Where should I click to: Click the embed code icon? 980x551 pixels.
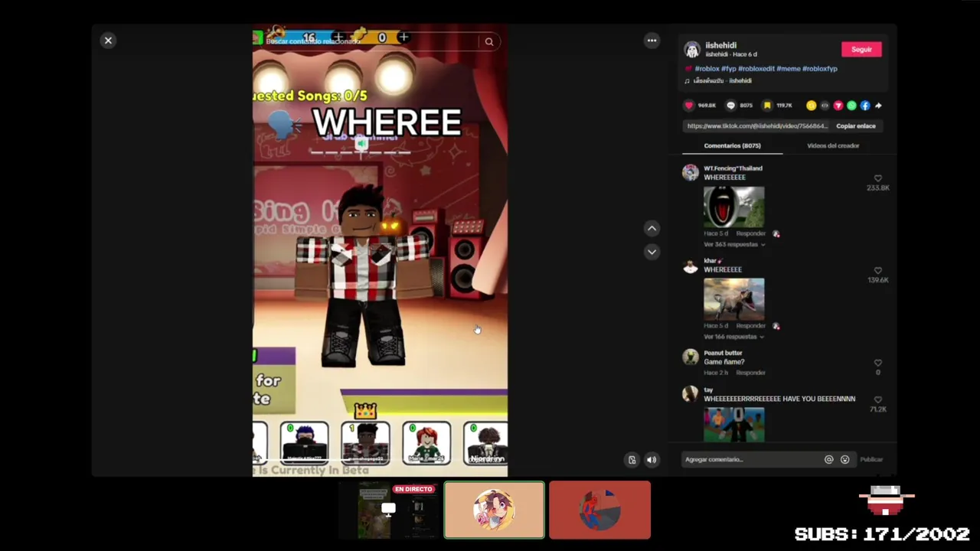click(x=825, y=106)
